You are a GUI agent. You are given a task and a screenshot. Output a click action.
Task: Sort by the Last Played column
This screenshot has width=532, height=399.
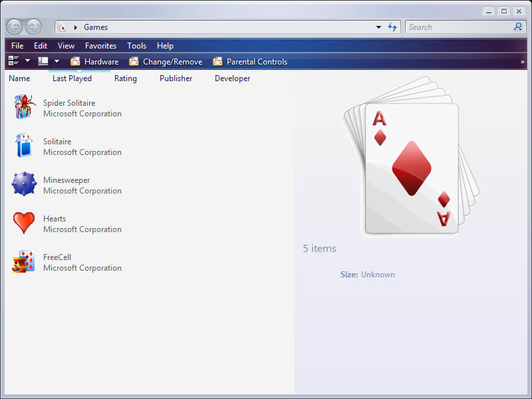point(72,78)
